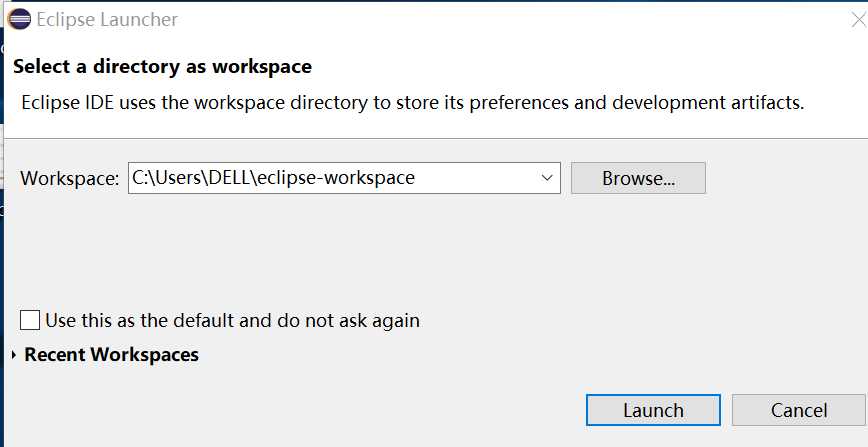Click the 'Select a directory as workspace' heading

click(x=162, y=67)
